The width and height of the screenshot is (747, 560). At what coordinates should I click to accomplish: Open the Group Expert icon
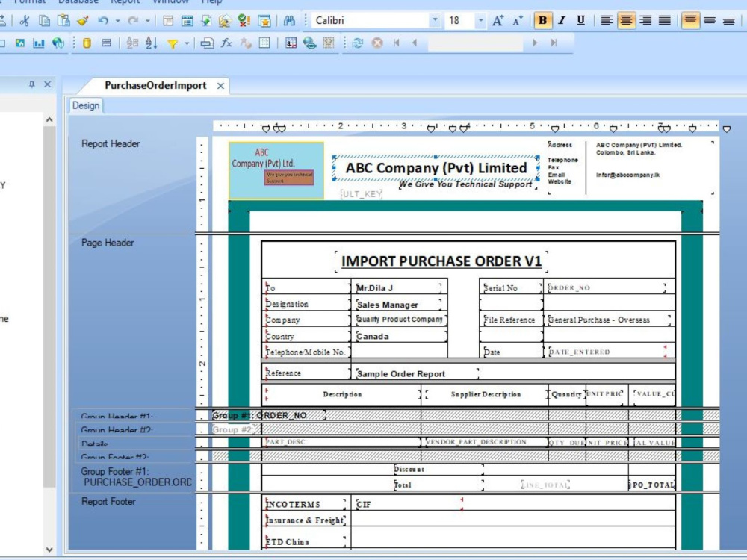pyautogui.click(x=107, y=43)
